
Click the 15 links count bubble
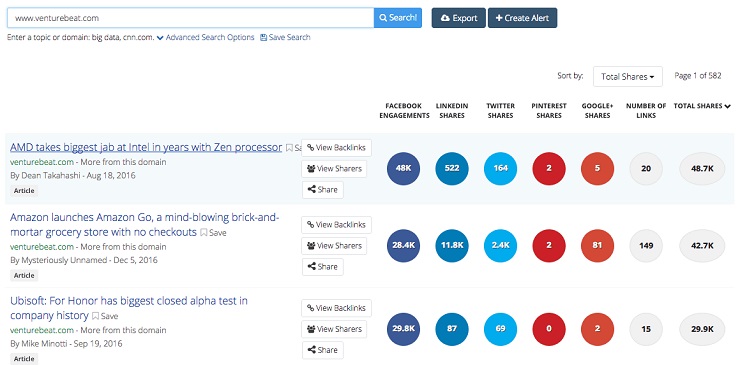coord(646,329)
